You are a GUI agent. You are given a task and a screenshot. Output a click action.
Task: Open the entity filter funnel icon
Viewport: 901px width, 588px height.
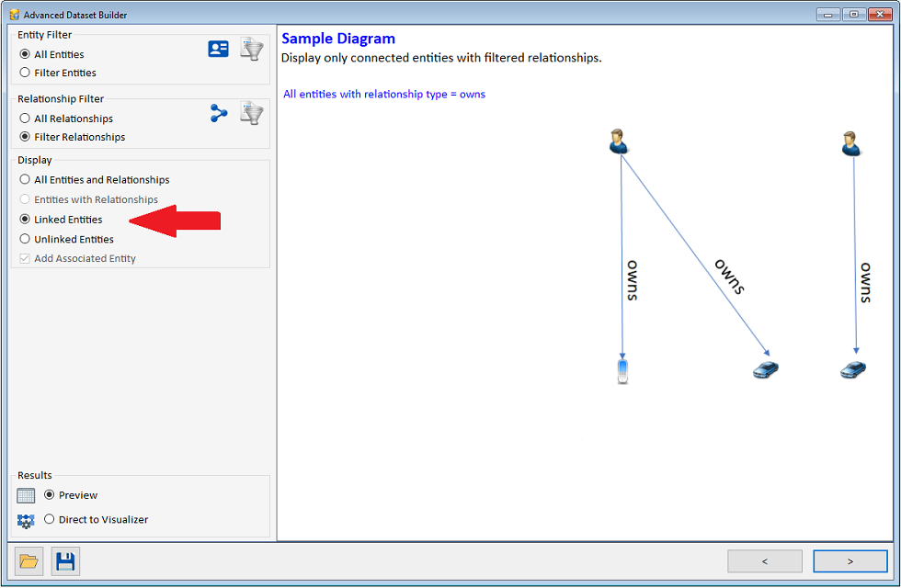pyautogui.click(x=251, y=49)
